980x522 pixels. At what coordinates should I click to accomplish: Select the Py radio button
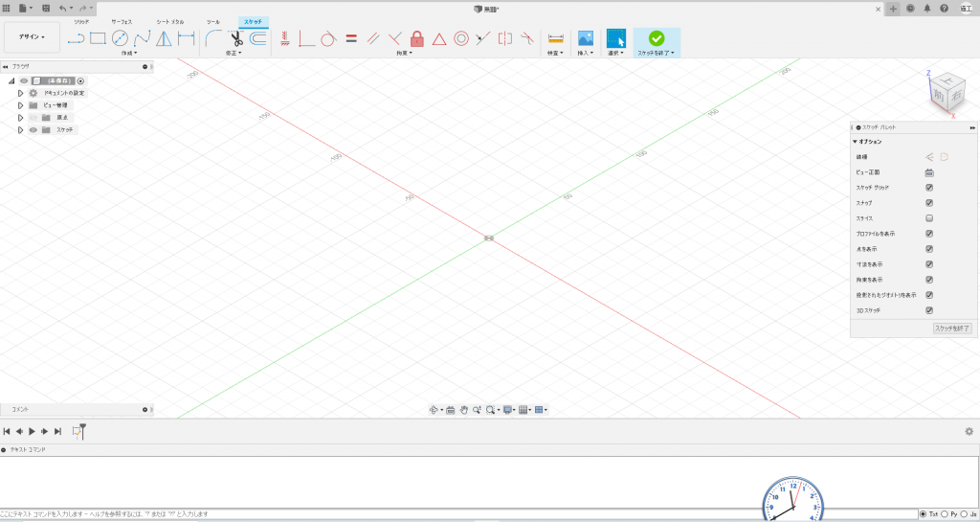tap(944, 514)
